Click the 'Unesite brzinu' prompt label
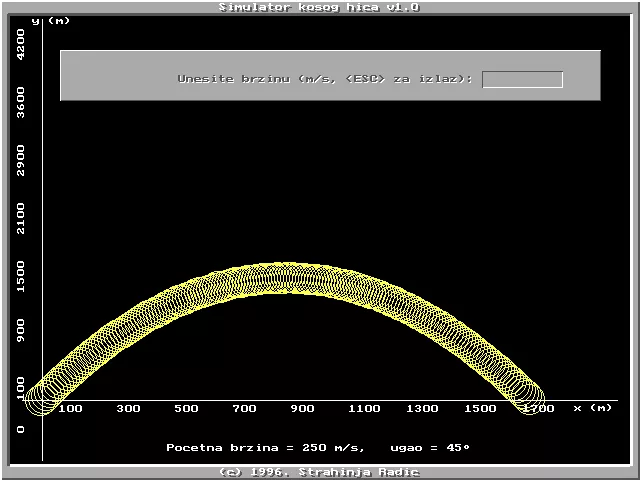The height and width of the screenshot is (480, 640). [325, 79]
